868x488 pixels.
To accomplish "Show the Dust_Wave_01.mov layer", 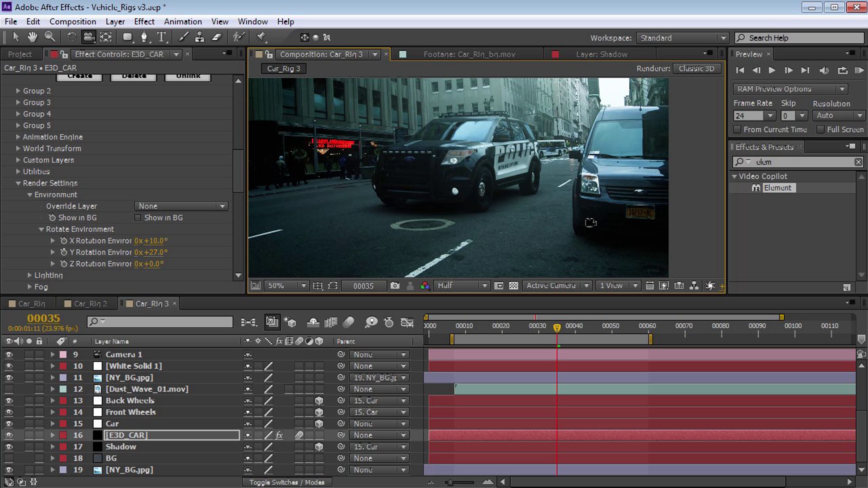I will [9, 389].
